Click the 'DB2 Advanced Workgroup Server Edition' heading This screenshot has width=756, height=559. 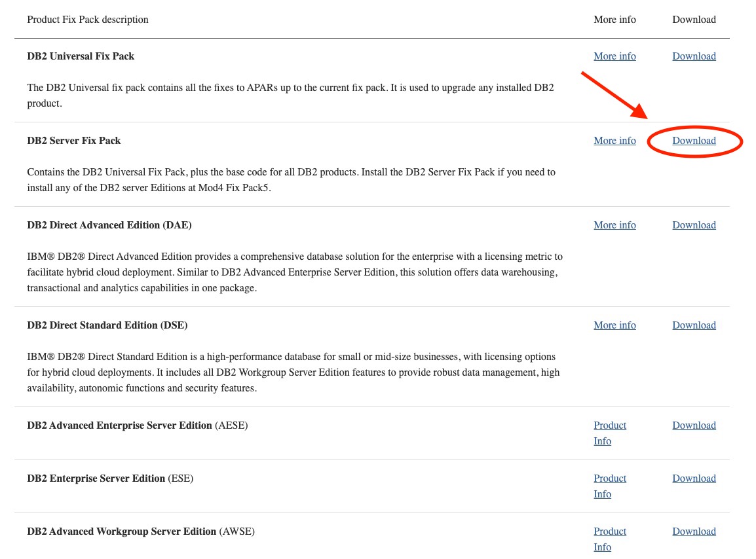coord(121,532)
